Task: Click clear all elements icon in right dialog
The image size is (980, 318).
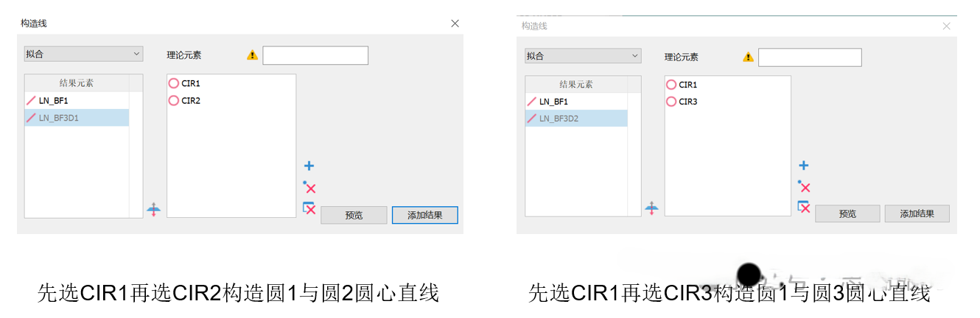Action: click(x=804, y=208)
